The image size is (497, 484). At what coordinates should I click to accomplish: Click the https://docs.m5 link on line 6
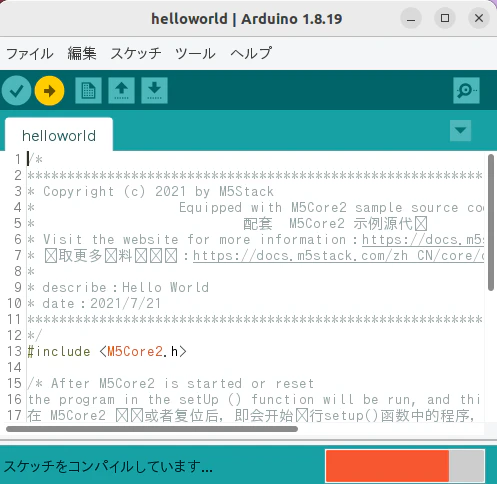click(423, 239)
